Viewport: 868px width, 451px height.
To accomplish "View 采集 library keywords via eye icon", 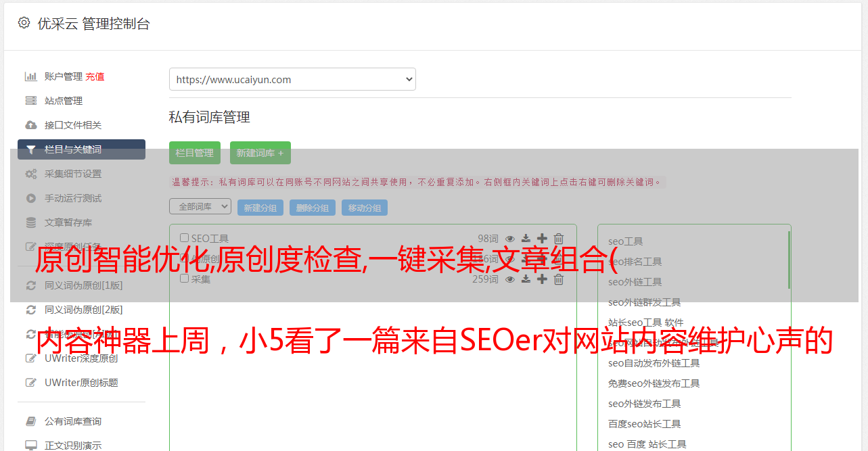I will (510, 279).
